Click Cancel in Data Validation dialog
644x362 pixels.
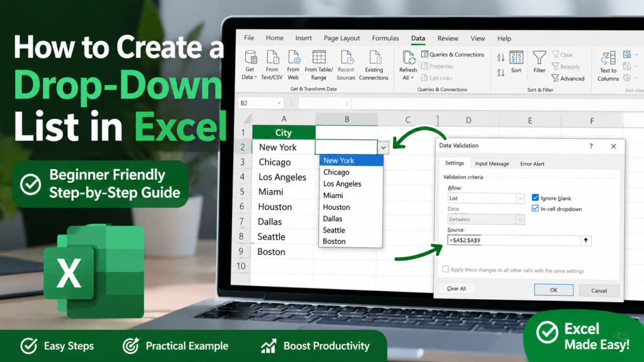pos(599,290)
